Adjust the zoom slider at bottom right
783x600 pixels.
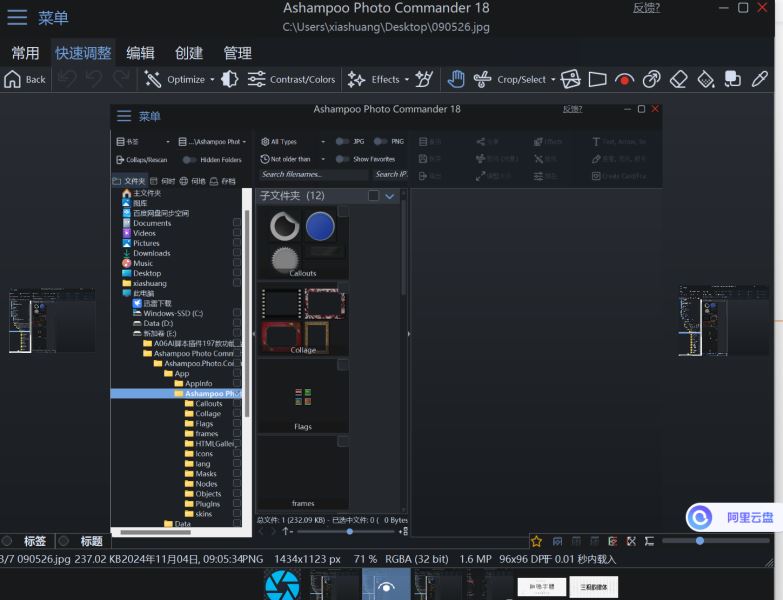tap(700, 541)
